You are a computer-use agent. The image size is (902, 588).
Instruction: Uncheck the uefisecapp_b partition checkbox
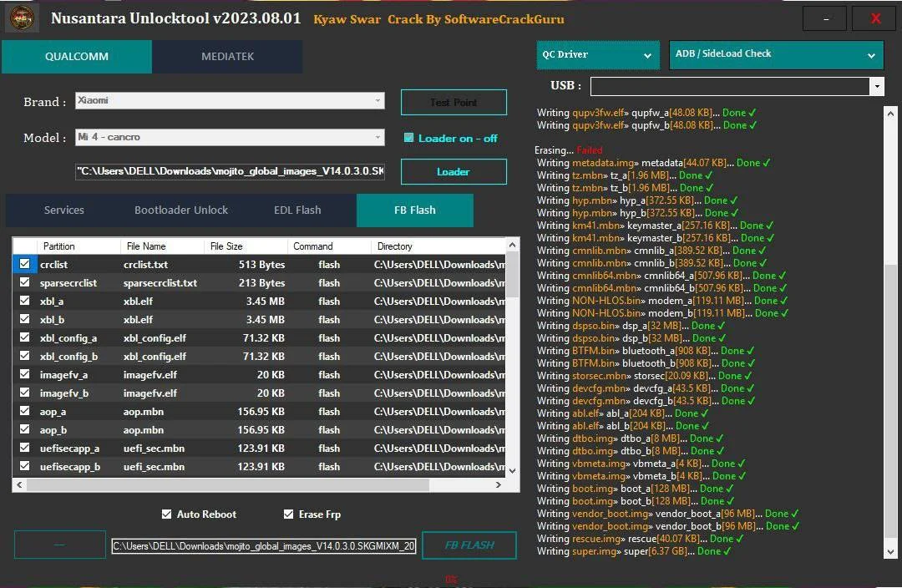pyautogui.click(x=24, y=466)
